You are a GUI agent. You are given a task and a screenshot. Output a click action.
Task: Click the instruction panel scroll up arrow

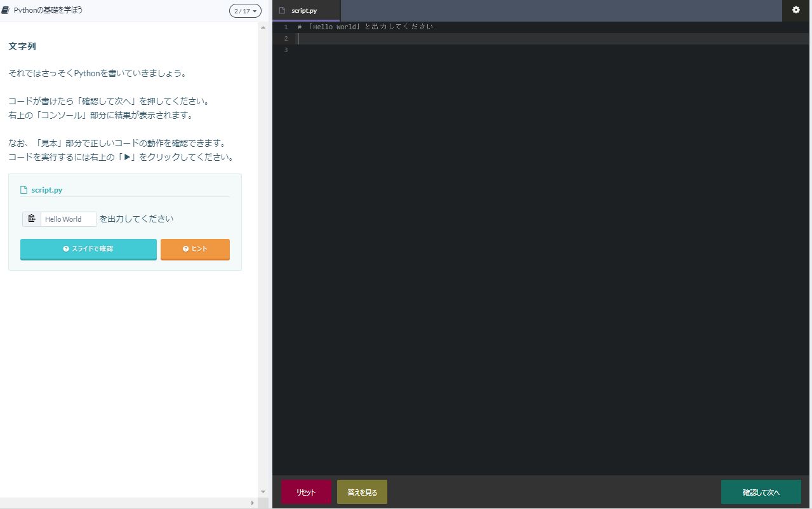(263, 28)
